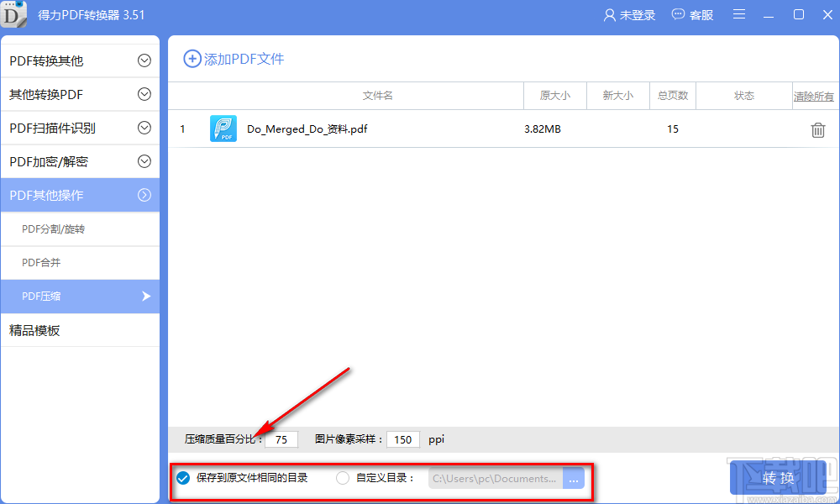Expand 其他转换PDF section chevron
Image resolution: width=840 pixels, height=504 pixels.
[x=144, y=94]
